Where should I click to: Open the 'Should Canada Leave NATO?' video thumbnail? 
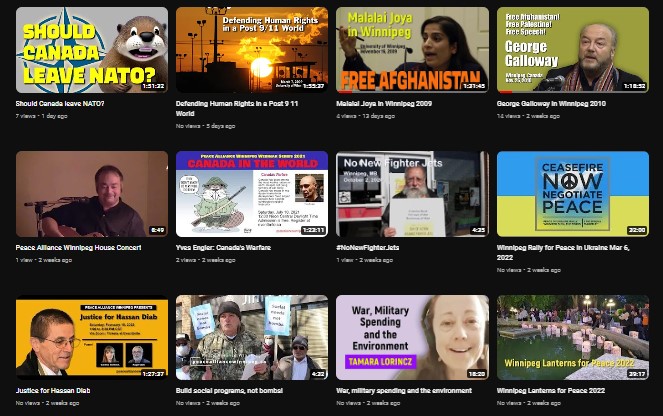[x=92, y=49]
